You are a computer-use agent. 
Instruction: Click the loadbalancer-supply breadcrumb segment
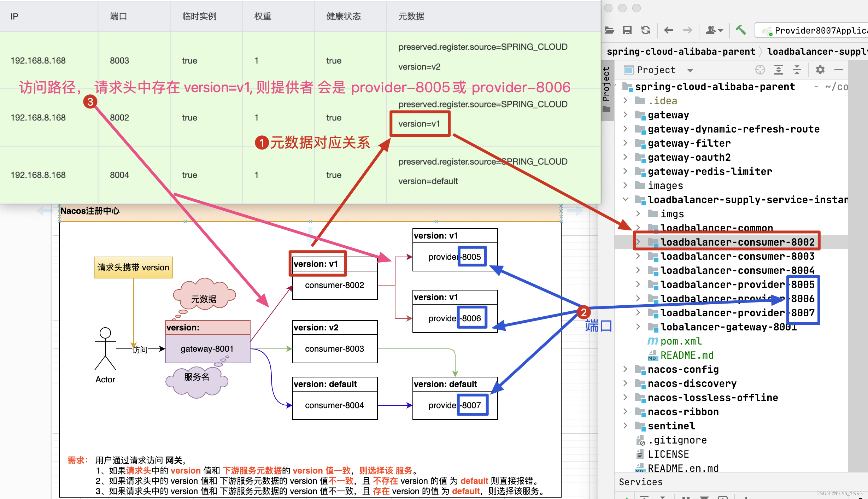[817, 52]
